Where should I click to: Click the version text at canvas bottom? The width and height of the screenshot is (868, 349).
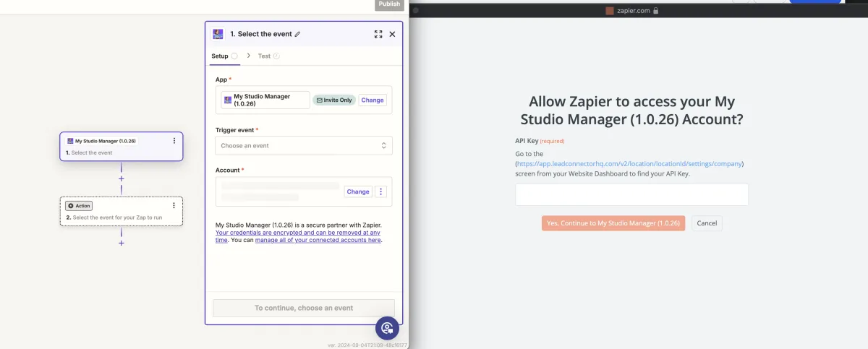tap(367, 345)
